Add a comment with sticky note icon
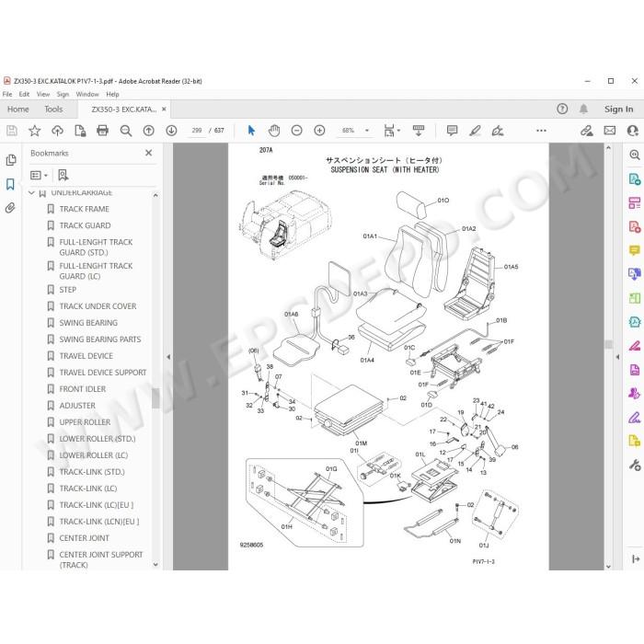Viewport: 644px width, 644px height. click(452, 131)
